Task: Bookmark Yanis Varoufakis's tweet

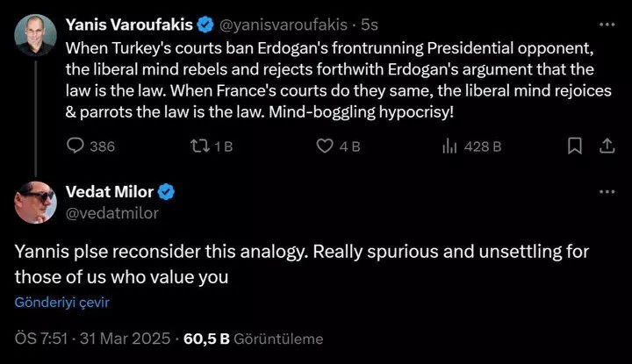Action: (575, 146)
